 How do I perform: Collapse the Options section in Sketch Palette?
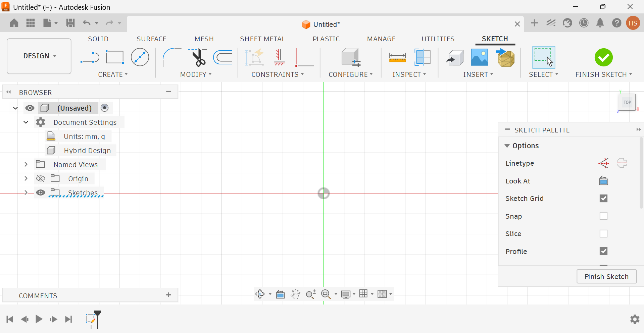[507, 146]
